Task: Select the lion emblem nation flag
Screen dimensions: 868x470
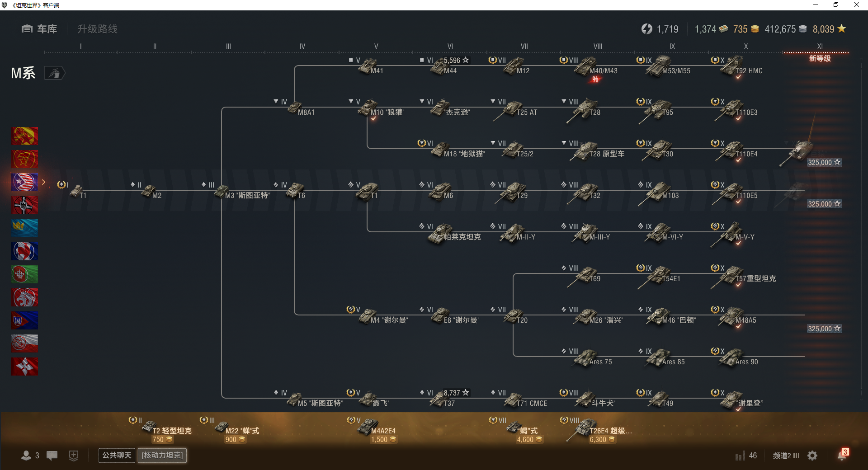Action: pos(24,297)
